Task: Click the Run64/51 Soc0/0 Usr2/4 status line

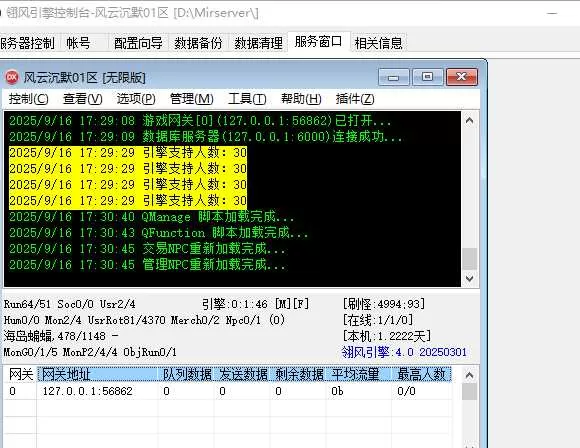Action: tap(70, 304)
